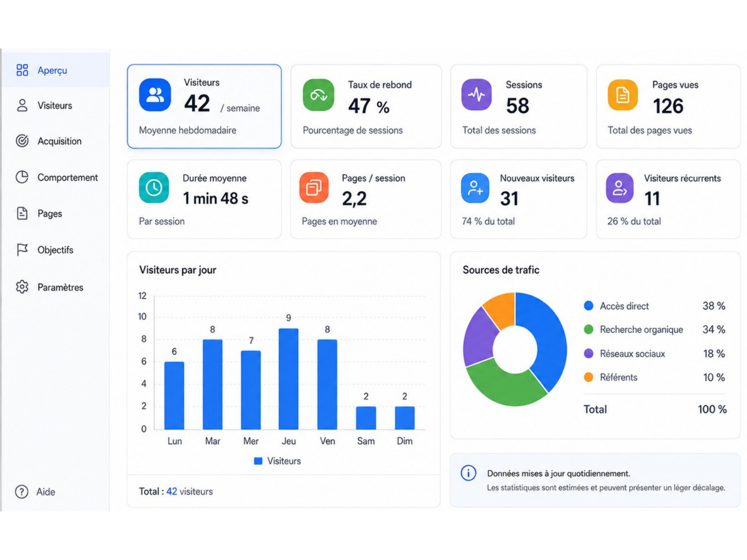The image size is (747, 560).
Task: Click the teal Durée moyenne clock icon
Action: [154, 188]
